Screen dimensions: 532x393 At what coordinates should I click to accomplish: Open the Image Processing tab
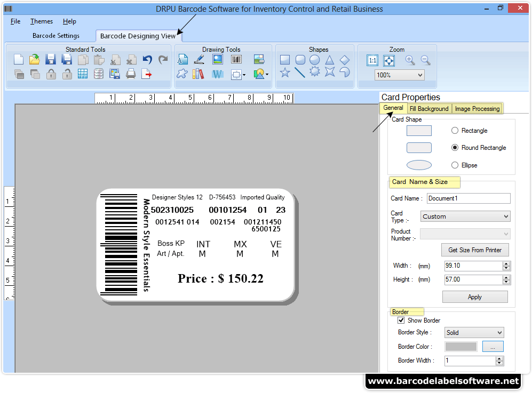477,108
